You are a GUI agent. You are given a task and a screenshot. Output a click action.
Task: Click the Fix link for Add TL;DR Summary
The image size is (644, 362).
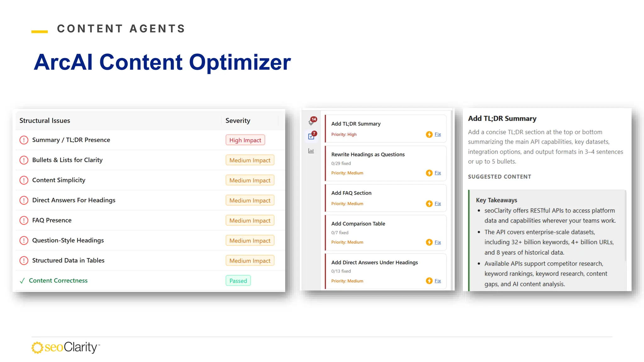pyautogui.click(x=438, y=134)
